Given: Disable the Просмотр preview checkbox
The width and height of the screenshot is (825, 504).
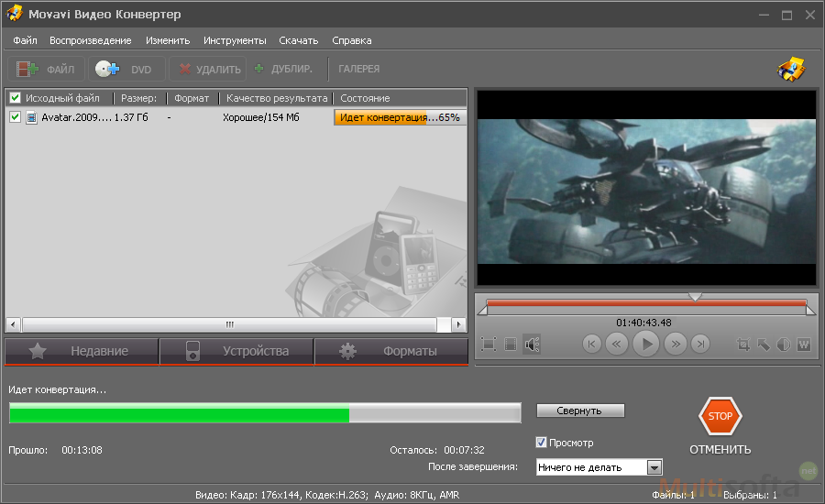Looking at the screenshot, I should pos(542,443).
